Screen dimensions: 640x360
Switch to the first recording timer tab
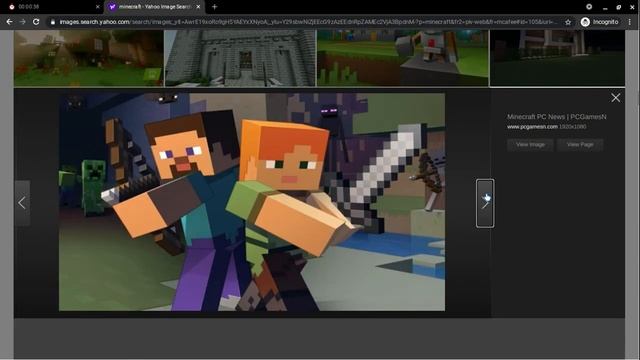point(53,7)
